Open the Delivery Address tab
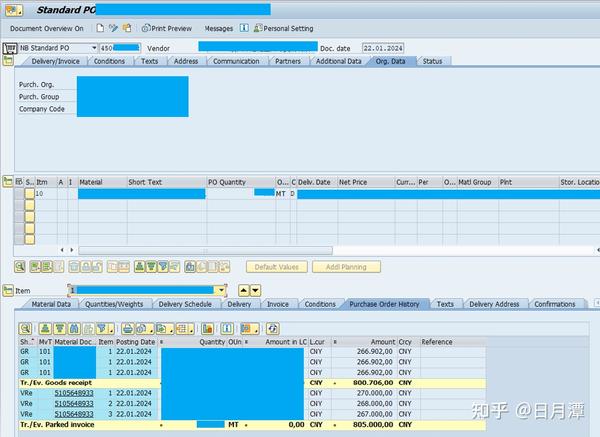The image size is (600, 437). 494,304
